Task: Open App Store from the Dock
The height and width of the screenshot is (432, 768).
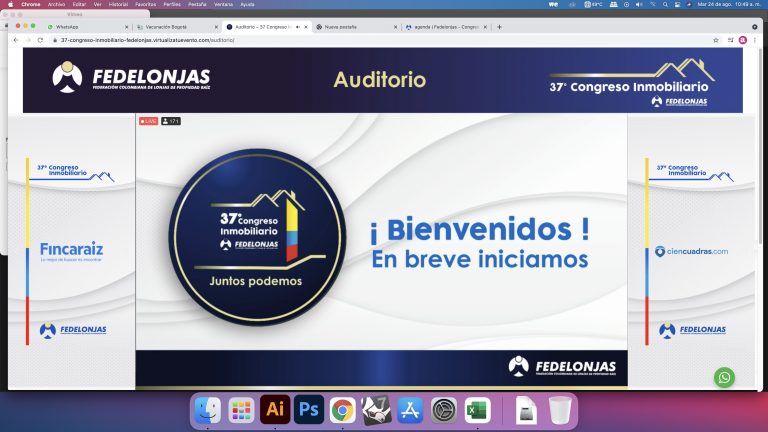Action: point(410,410)
